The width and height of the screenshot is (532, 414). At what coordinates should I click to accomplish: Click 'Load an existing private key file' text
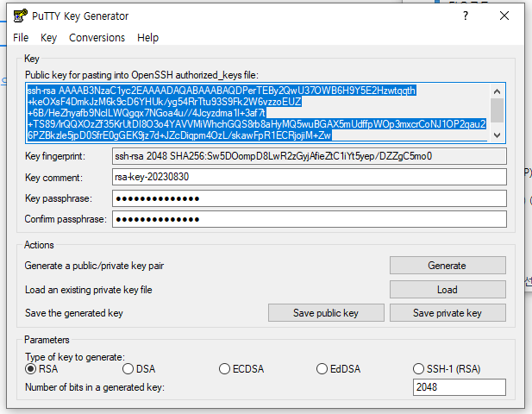[x=88, y=290]
